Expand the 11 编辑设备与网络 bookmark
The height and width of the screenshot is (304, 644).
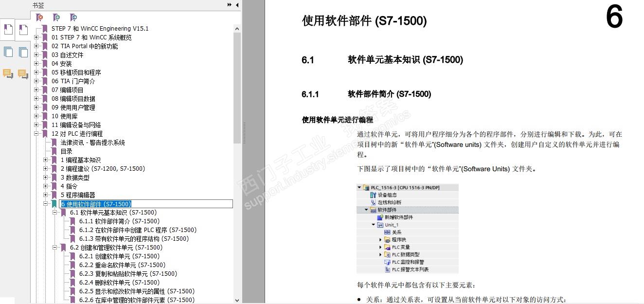coord(36,125)
